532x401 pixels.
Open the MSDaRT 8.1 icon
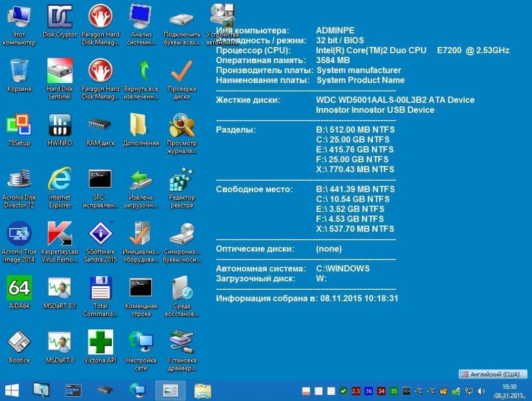tap(60, 292)
